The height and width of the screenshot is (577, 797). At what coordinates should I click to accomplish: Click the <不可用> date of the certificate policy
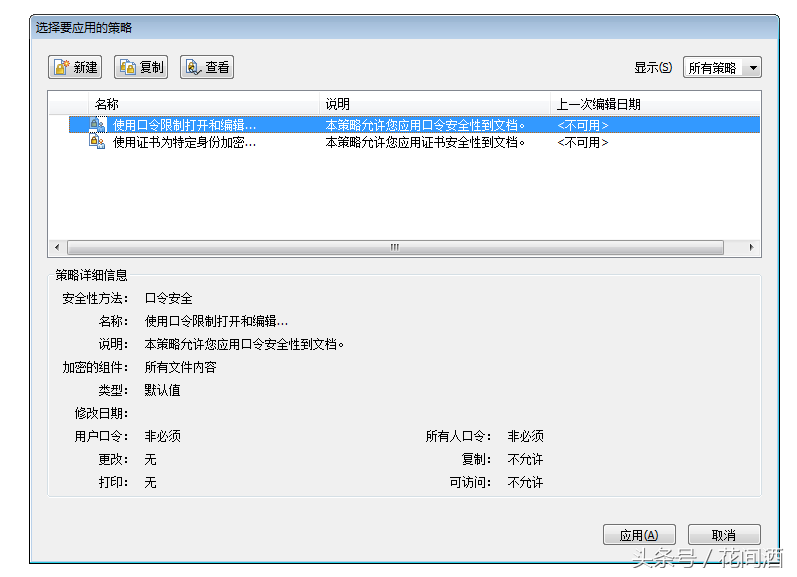[583, 143]
